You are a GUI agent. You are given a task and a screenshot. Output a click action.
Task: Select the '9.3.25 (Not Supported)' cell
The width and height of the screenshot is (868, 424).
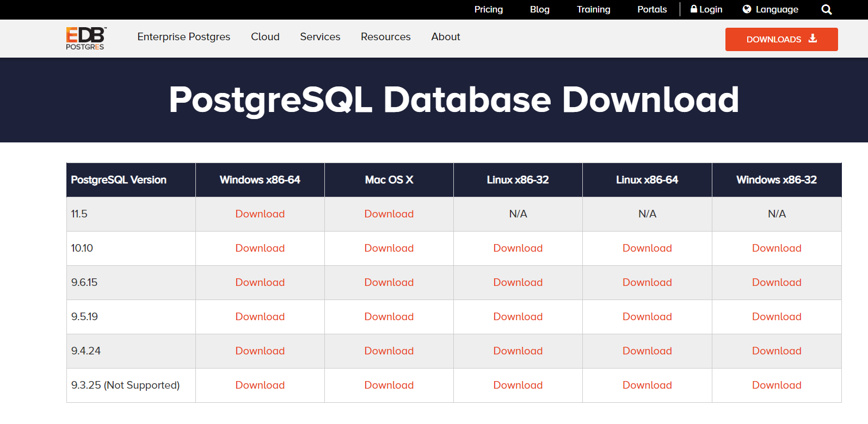(x=131, y=385)
